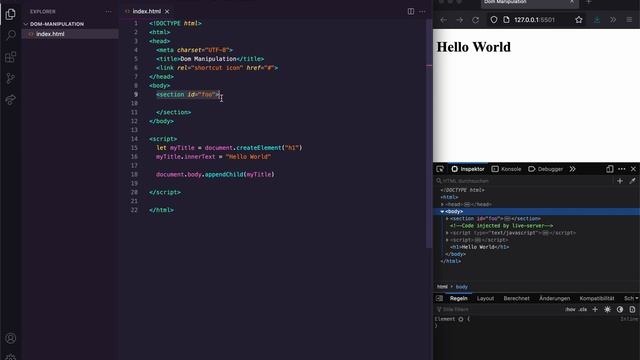Click the Firefox address bar URL
640x360 pixels.
click(x=534, y=20)
